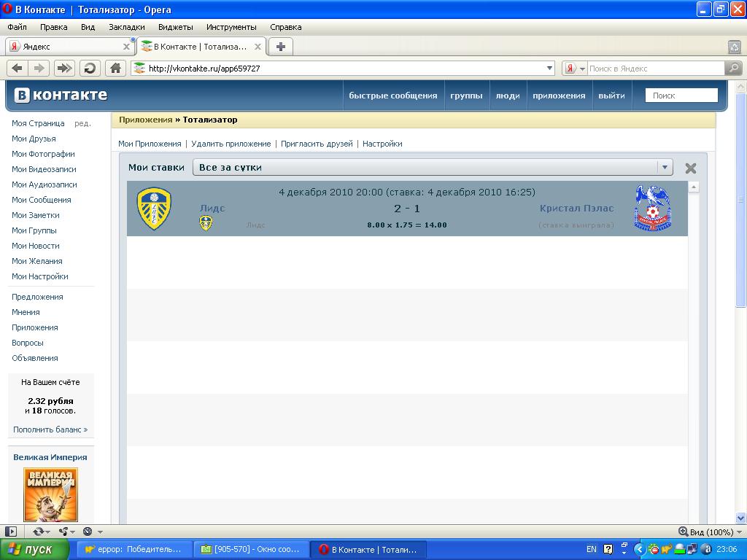The width and height of the screenshot is (747, 560).
Task: Open the Инструменты menu
Action: pos(231,27)
